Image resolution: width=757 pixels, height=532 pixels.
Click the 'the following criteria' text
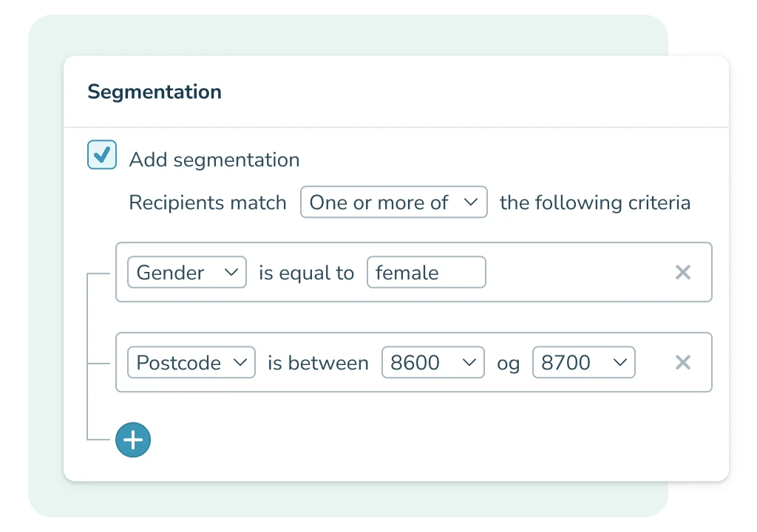(594, 203)
